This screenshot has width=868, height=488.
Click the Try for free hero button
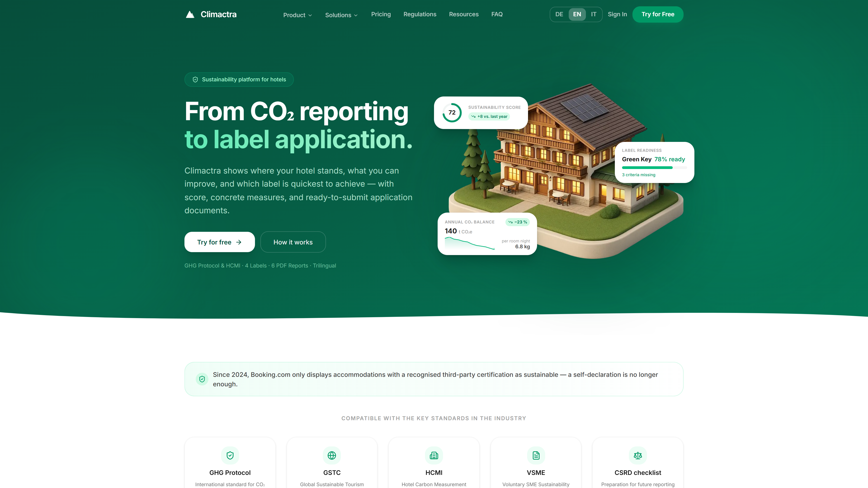(220, 242)
